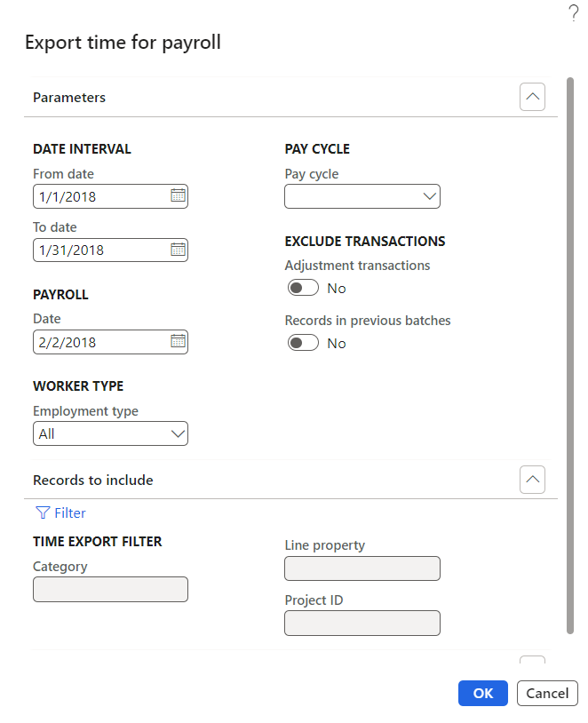Toggle Records in previous batches switch
This screenshot has width=588, height=723.
[303, 343]
